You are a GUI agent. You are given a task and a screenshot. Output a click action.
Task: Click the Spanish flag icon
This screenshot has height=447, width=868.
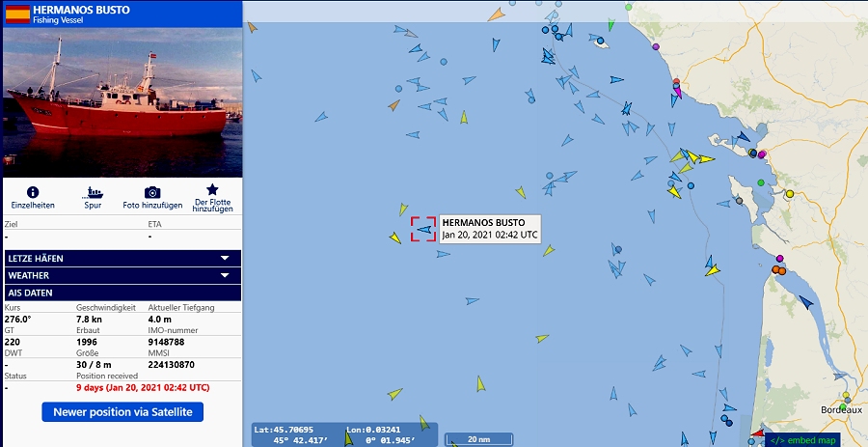tap(17, 14)
